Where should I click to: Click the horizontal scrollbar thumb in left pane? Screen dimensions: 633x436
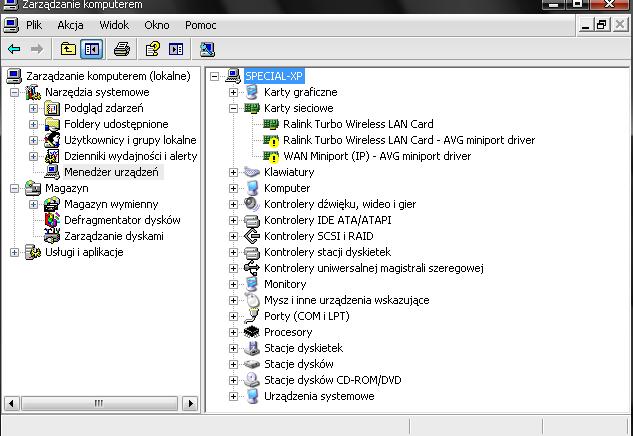(99, 403)
